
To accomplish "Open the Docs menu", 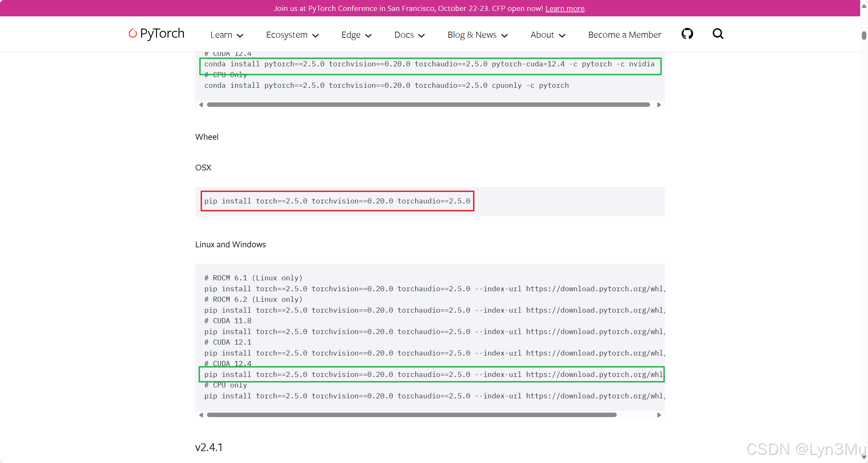I will [409, 35].
